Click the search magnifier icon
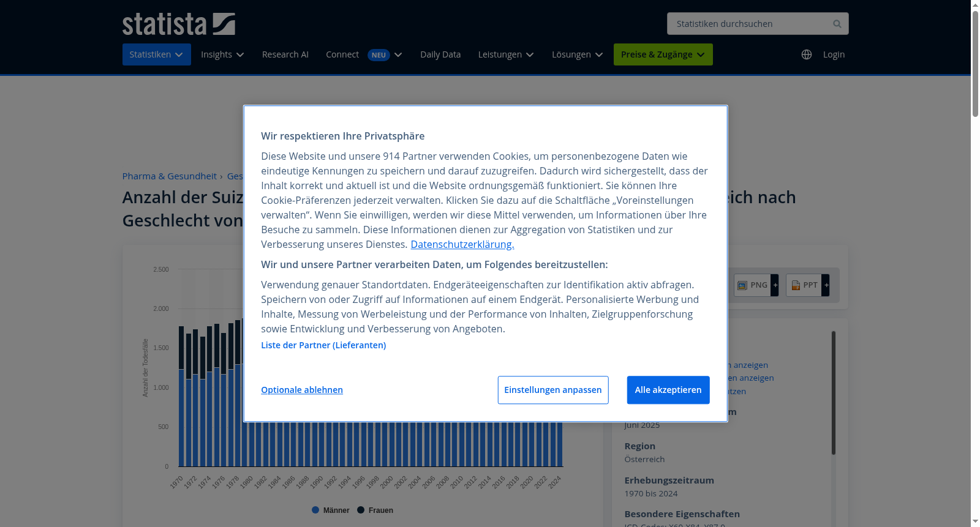The image size is (980, 527). click(x=837, y=24)
